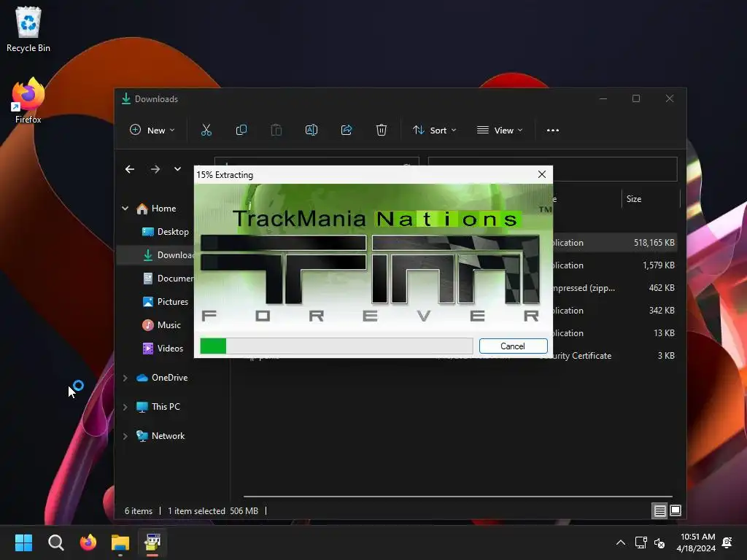Click the Paste clipboard icon
This screenshot has height=560, width=747.
click(276, 130)
